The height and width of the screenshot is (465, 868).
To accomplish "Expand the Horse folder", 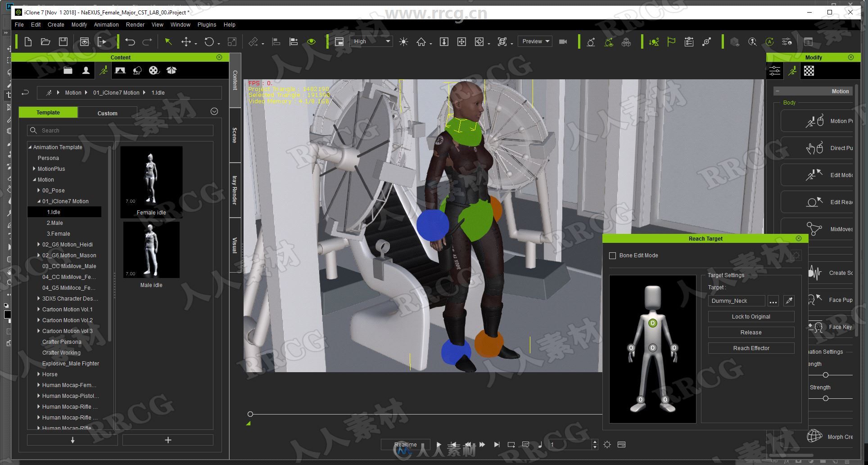I will point(39,374).
